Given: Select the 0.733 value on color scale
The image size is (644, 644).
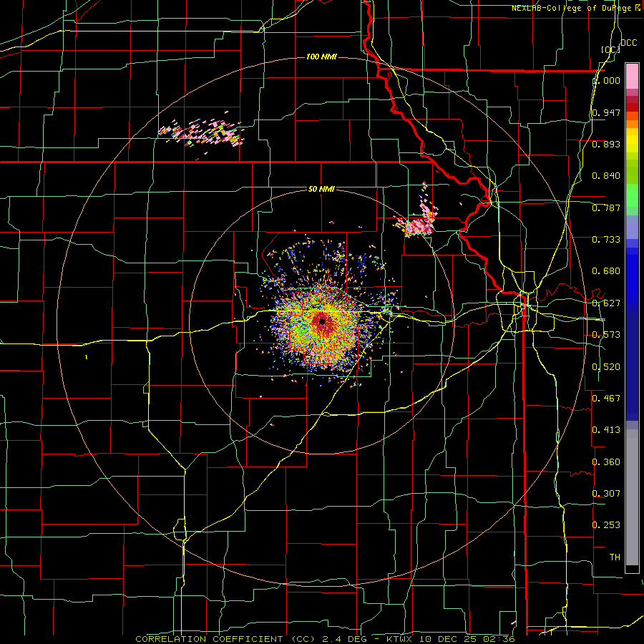Looking at the screenshot, I should tap(606, 240).
